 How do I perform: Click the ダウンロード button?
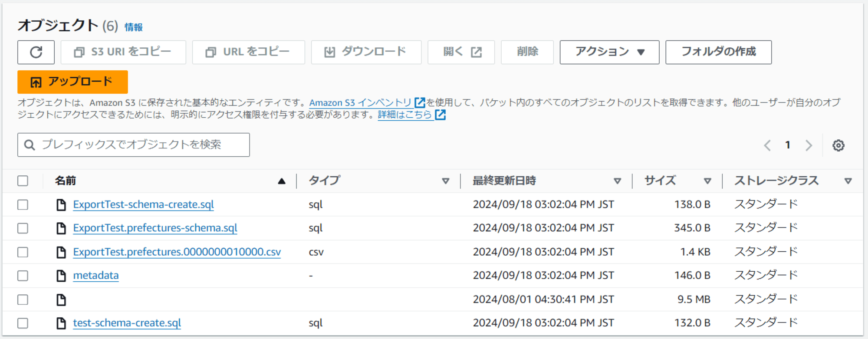pos(366,52)
